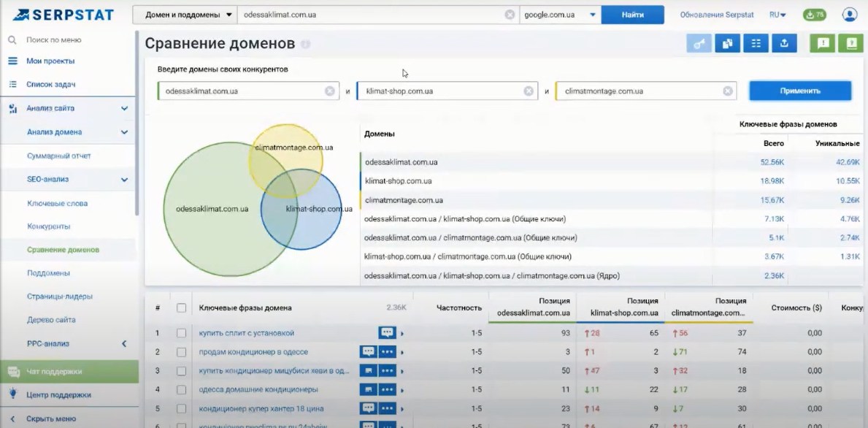Image resolution: width=868 pixels, height=428 pixels.
Task: Open the three-dots menu for продам кондиционер в одессе
Action: pyautogui.click(x=387, y=351)
